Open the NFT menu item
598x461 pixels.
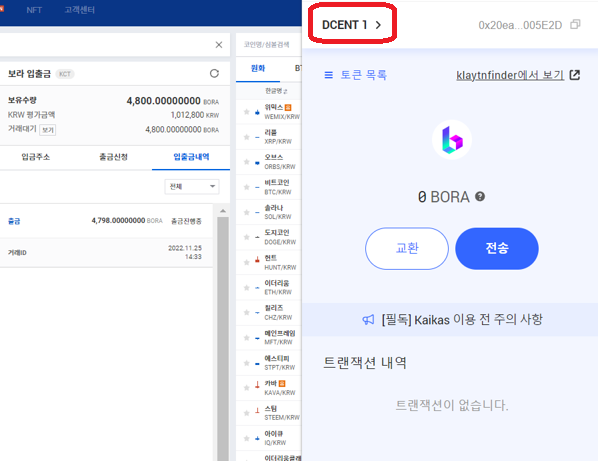34,10
